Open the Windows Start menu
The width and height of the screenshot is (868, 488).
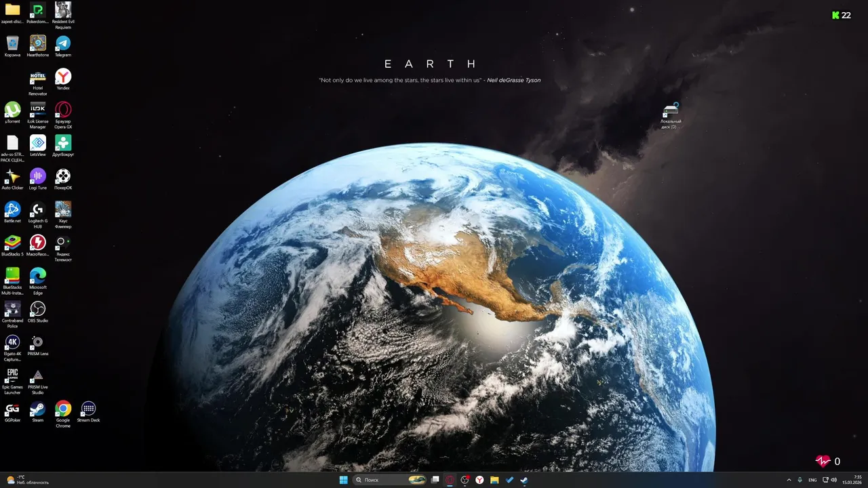point(343,480)
